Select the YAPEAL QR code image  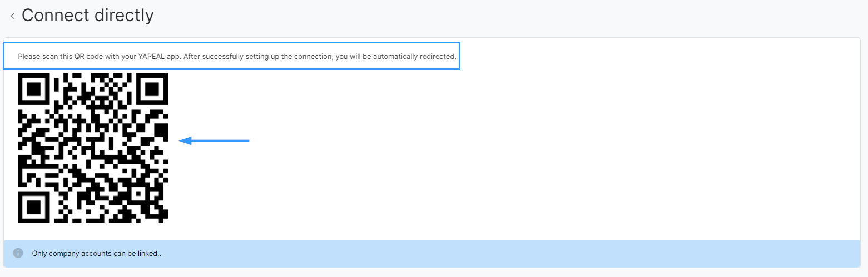click(93, 148)
